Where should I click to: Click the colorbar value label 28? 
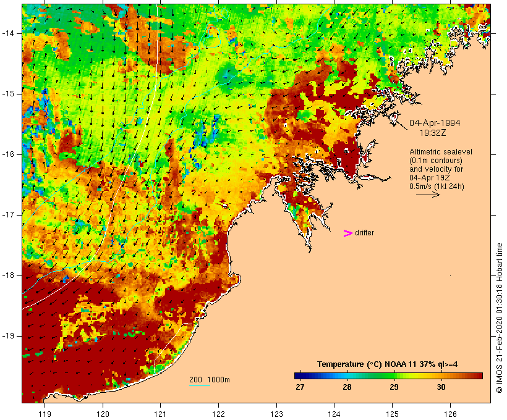[x=347, y=387]
